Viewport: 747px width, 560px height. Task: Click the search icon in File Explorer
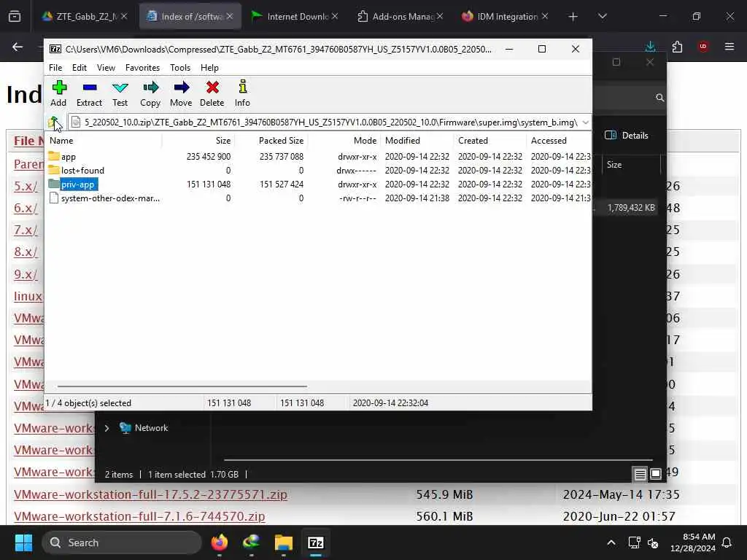pos(659,98)
